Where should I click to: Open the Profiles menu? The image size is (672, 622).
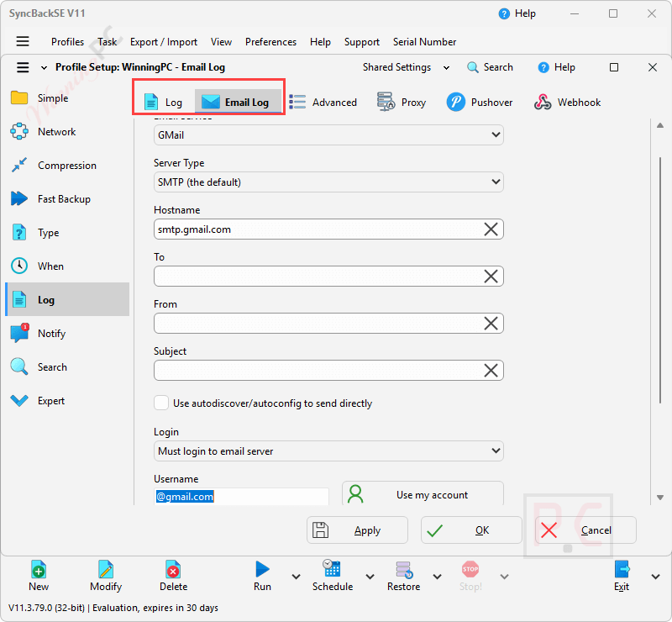(67, 42)
